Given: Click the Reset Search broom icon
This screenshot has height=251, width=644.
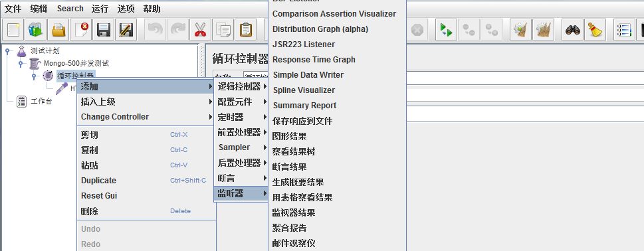Looking at the screenshot, I should tap(595, 29).
